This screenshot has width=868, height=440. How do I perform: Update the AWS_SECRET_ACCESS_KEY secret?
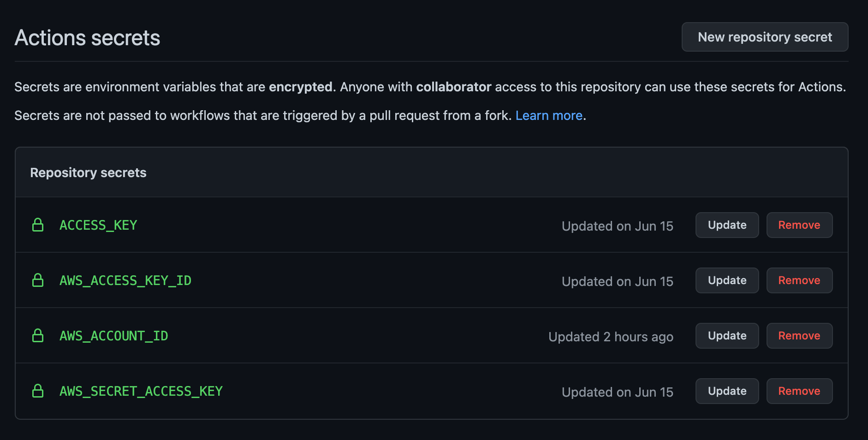point(727,391)
